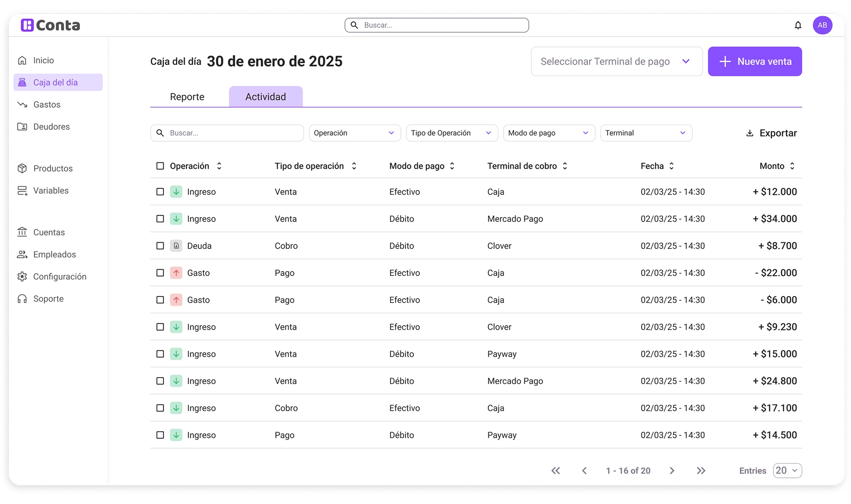Go to the next page chevron

coord(672,471)
